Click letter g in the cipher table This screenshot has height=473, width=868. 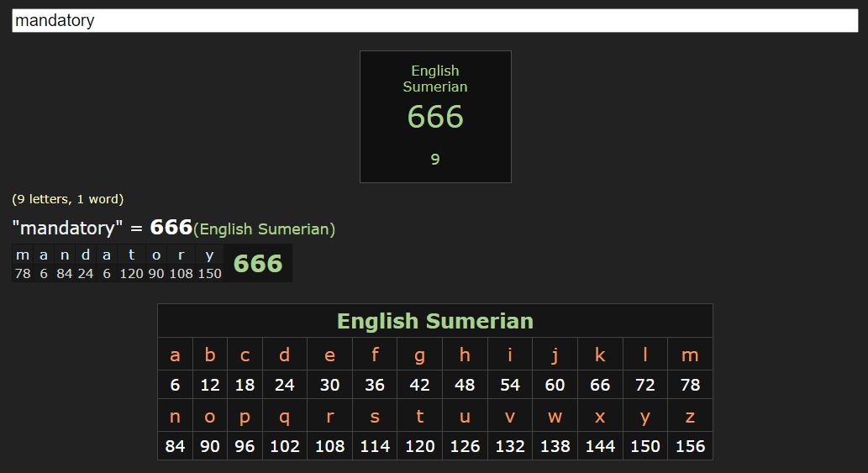click(419, 355)
